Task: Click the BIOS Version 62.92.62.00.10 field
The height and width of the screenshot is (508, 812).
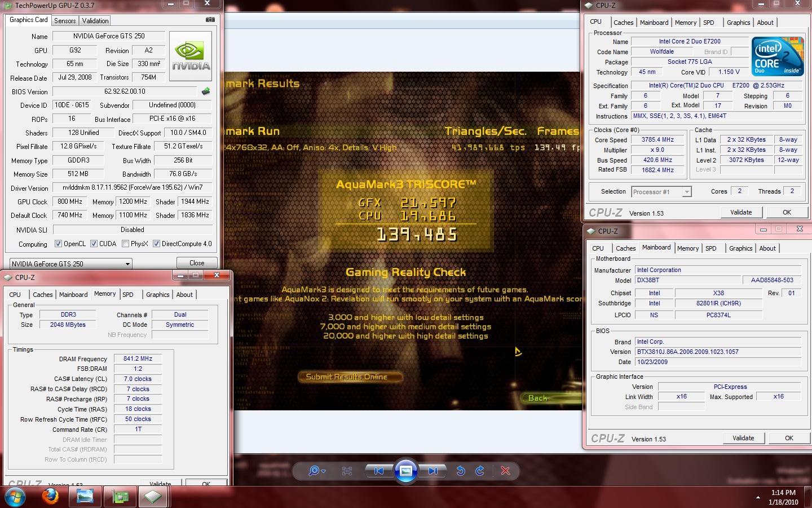Action: tap(125, 91)
